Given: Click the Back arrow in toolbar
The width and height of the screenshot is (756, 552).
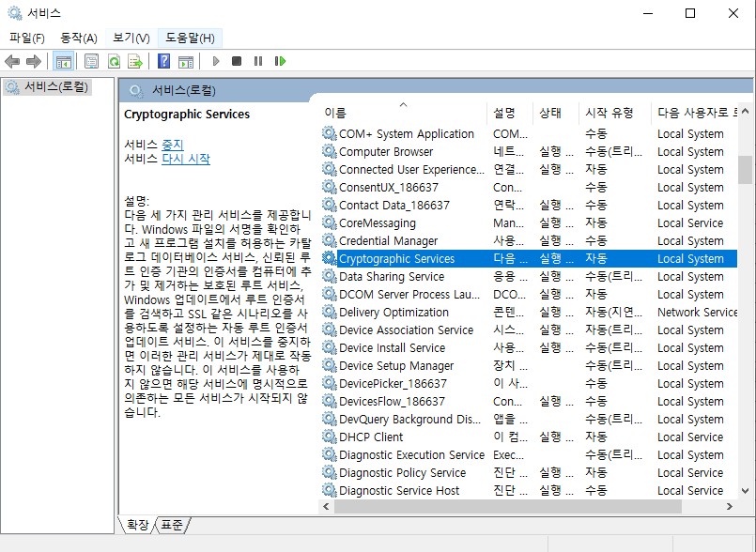Looking at the screenshot, I should (12, 61).
